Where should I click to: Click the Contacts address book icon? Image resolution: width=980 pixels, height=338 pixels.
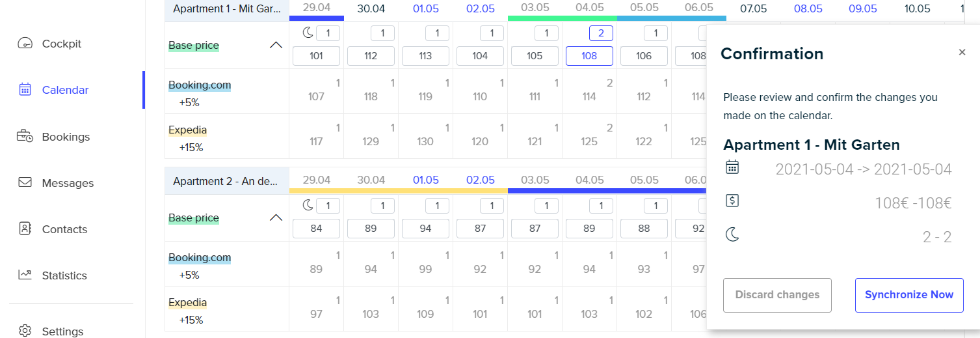tap(25, 229)
